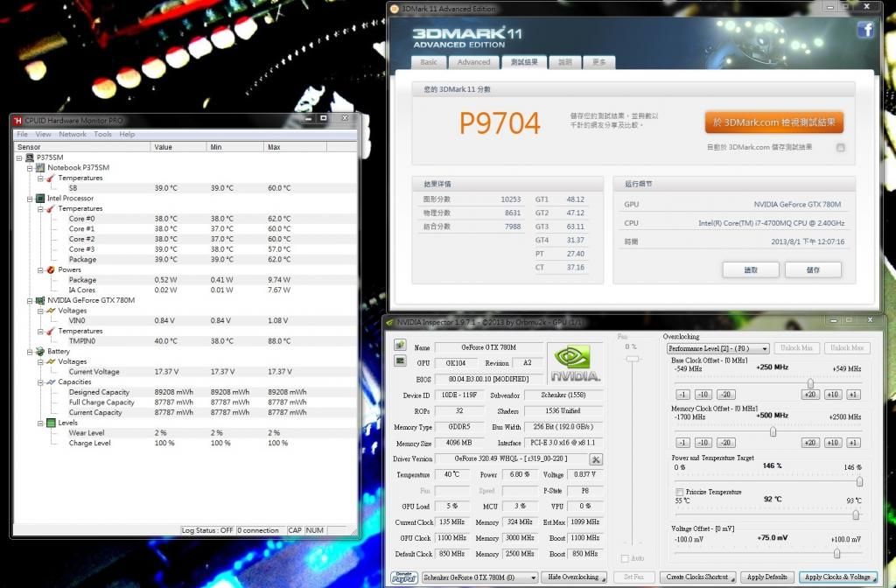Click the Hide Overclocking button

click(x=573, y=577)
